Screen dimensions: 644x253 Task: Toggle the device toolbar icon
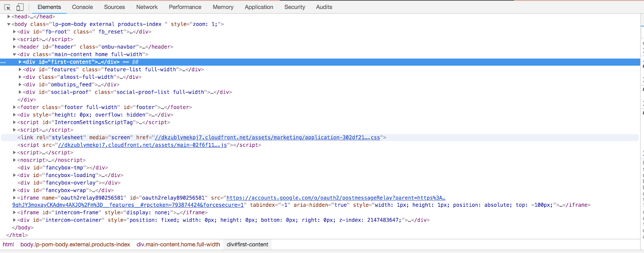(20, 7)
